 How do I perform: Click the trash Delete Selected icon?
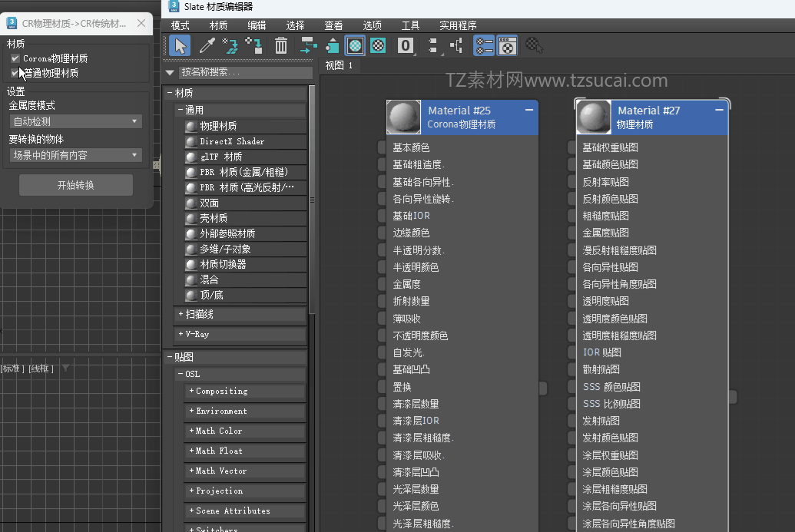point(281,46)
